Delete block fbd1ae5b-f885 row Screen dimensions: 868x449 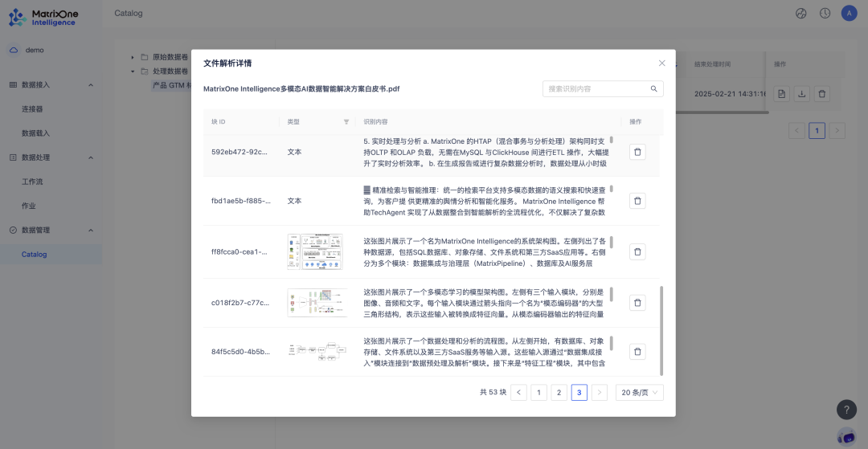pos(637,201)
